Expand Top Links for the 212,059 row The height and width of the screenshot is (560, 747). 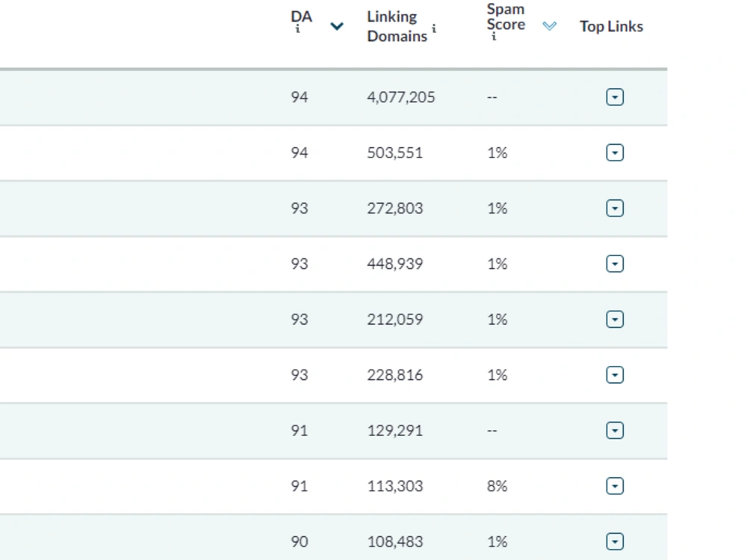615,320
